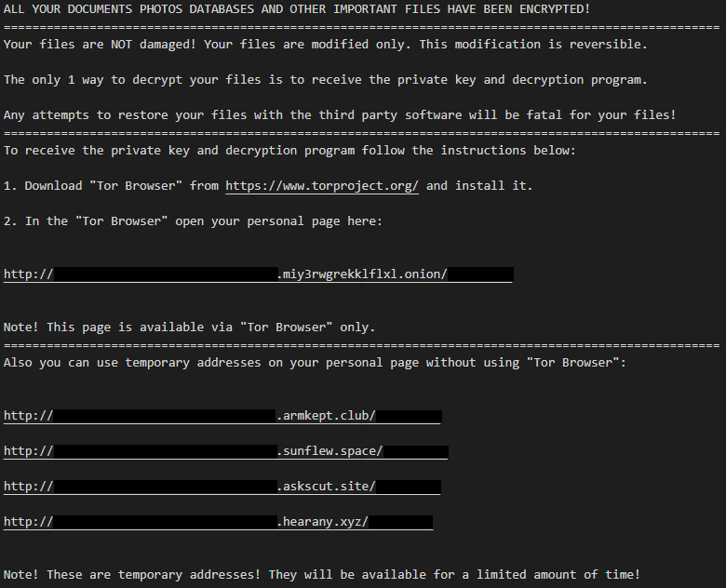Click the 'Any attempts to restore your files' line
The width and height of the screenshot is (726, 588).
340,115
